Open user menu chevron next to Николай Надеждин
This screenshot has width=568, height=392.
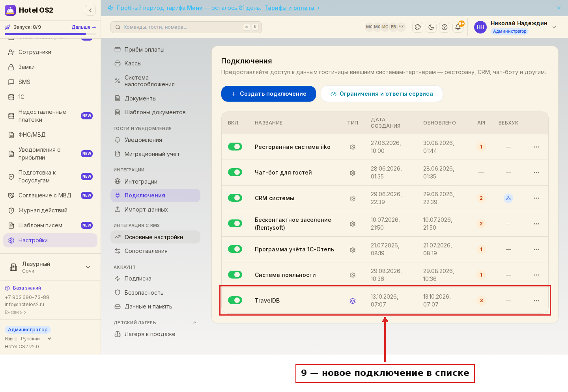tap(554, 27)
